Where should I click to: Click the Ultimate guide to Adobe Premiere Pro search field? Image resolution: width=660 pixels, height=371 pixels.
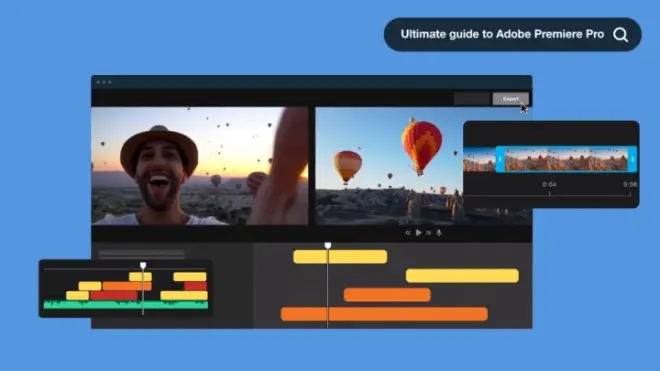[x=513, y=35]
